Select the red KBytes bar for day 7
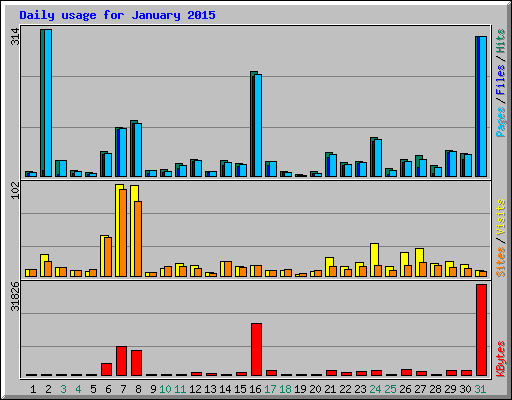Viewport: 512px width, 400px height. (x=121, y=361)
